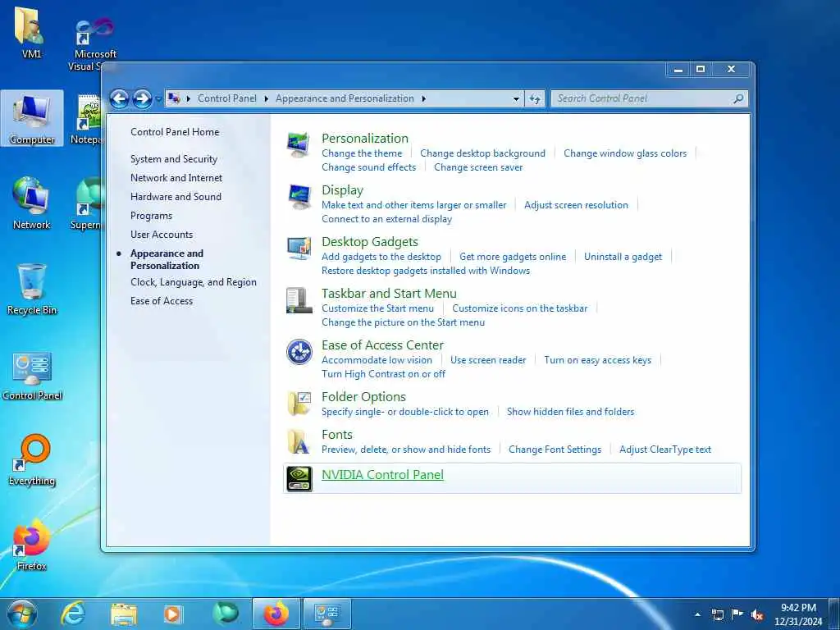
Task: Expand the arrow after Appearance and Personalization breadcrumb
Action: (x=424, y=99)
